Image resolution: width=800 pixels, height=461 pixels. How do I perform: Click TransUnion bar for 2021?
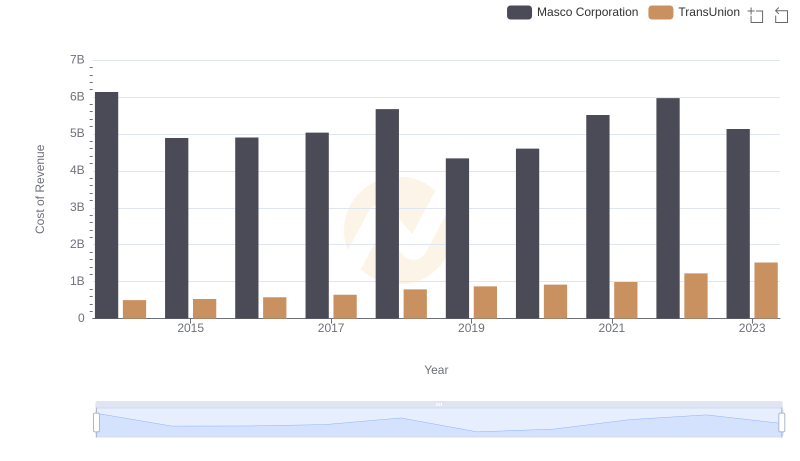click(x=626, y=300)
